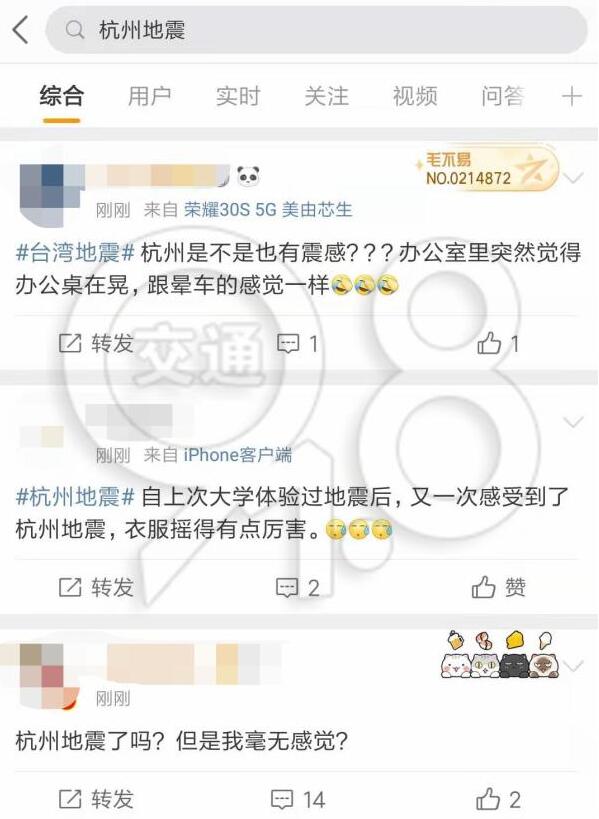This screenshot has height=819, width=599.
Task: Repost the first post about office desk shaking
Action: point(96,343)
